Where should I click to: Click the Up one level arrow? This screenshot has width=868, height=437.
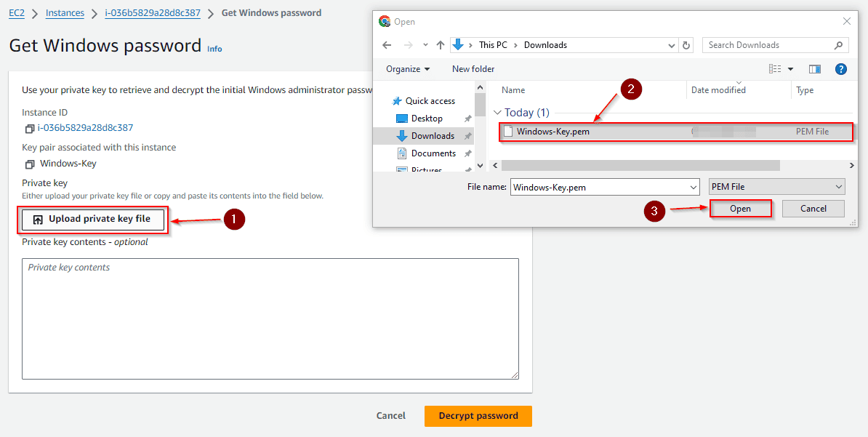[441, 45]
